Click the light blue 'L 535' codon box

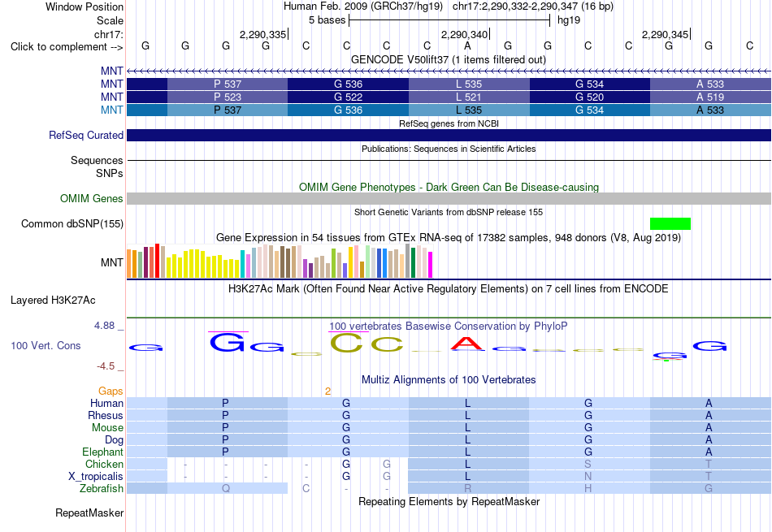[469, 110]
